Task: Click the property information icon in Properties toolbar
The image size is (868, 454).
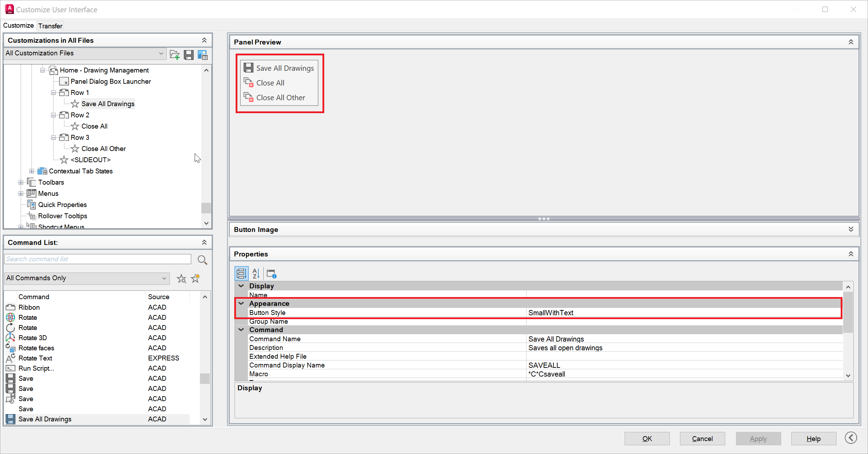Action: click(271, 273)
